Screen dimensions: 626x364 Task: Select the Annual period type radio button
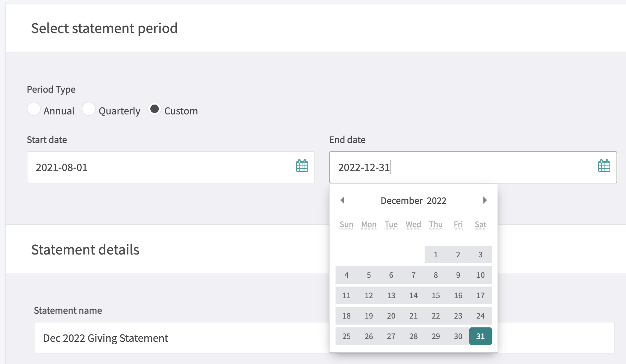34,109
